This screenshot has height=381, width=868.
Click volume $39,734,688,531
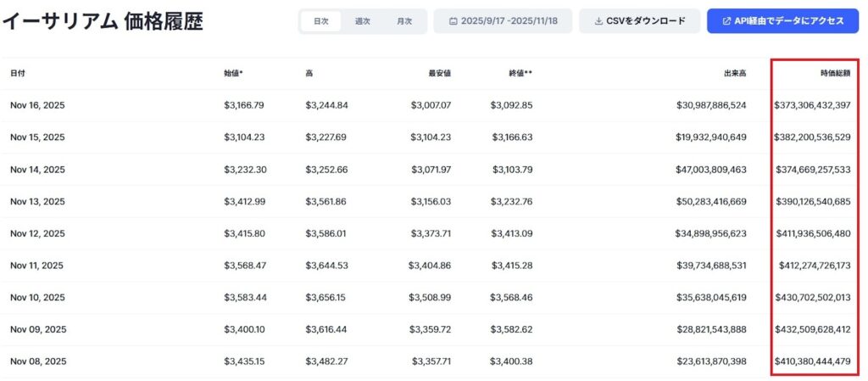tap(711, 266)
